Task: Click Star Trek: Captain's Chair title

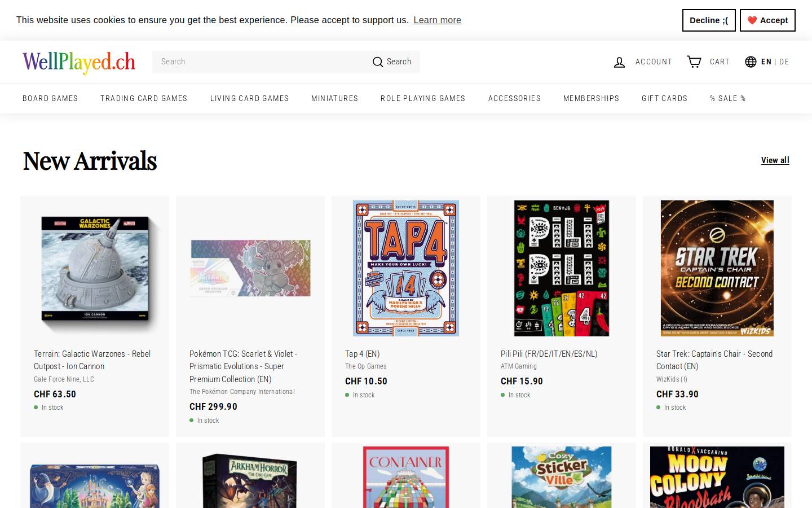Action: [714, 360]
